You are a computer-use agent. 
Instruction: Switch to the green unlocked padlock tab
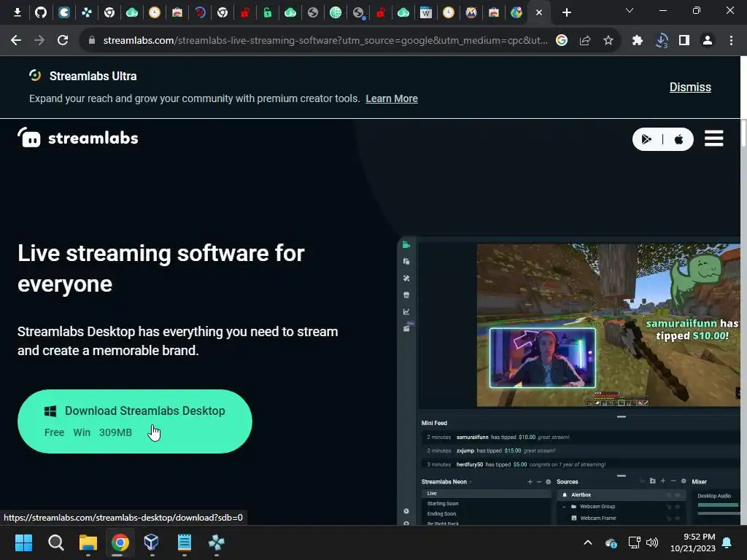[267, 12]
